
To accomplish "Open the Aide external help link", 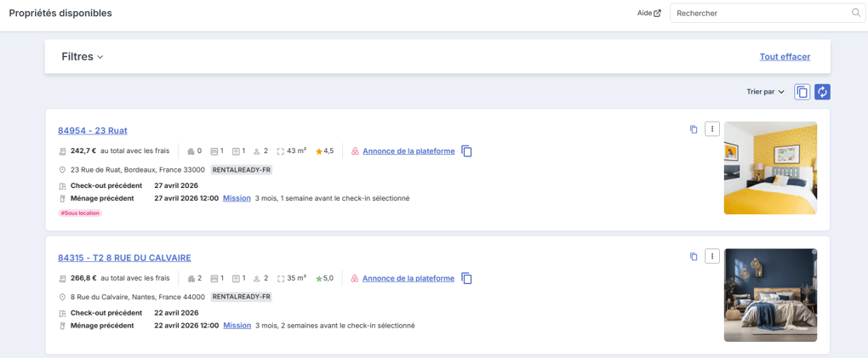I will click(x=648, y=14).
